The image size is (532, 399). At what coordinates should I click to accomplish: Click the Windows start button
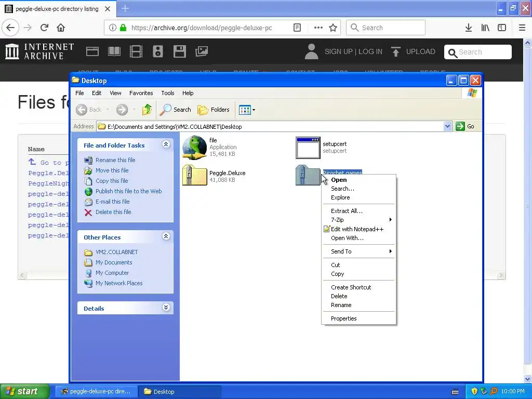[x=24, y=392]
